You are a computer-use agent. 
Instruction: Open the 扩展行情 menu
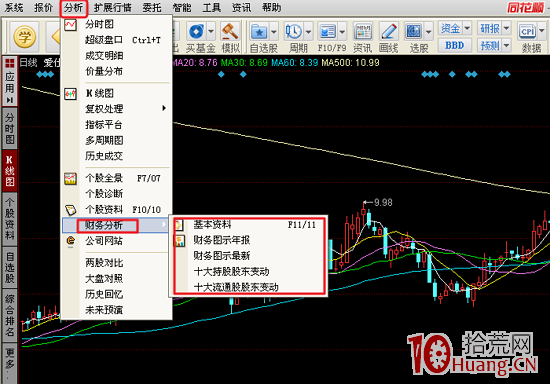coord(113,7)
